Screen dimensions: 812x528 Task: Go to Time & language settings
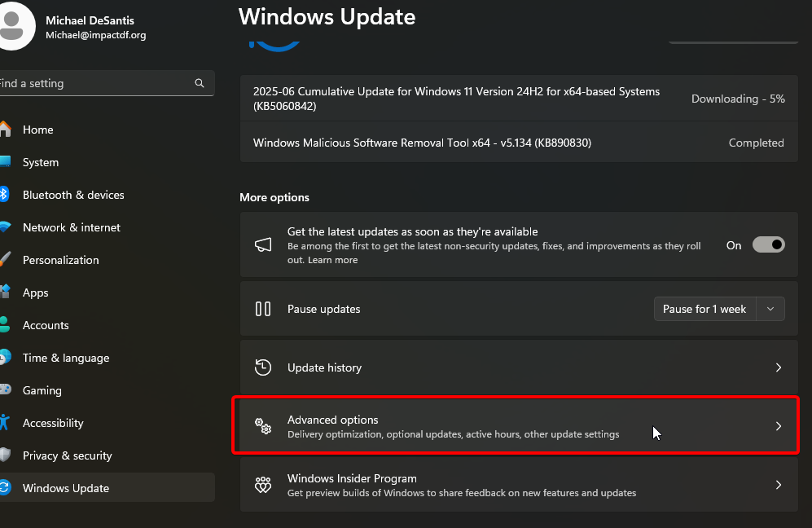[66, 358]
